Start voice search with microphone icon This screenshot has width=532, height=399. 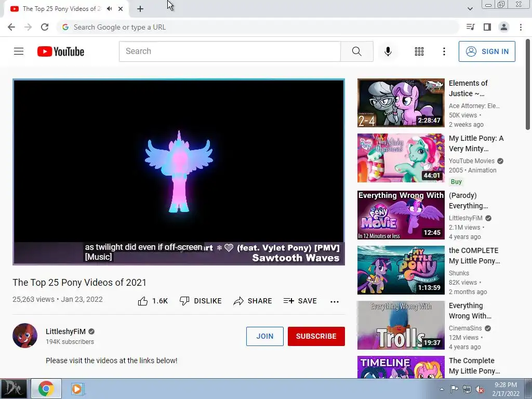tap(388, 51)
